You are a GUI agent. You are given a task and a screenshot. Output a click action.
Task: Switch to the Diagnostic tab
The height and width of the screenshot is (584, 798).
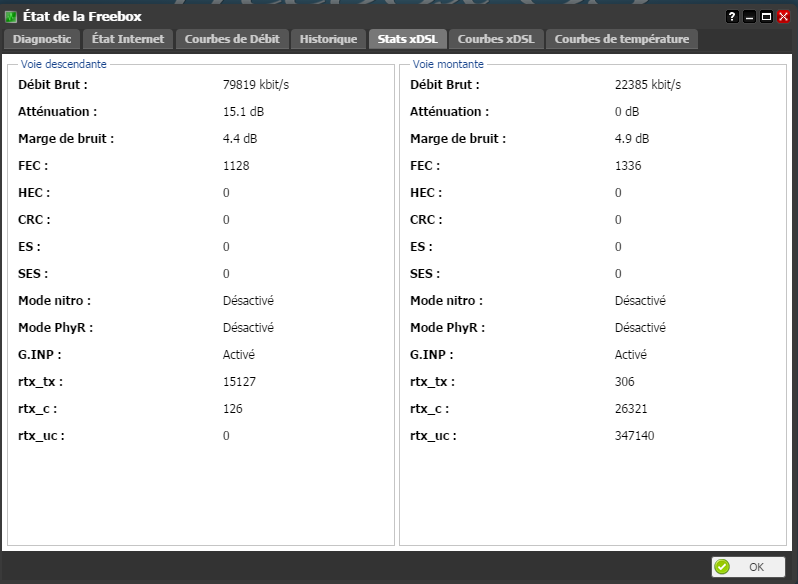point(42,39)
